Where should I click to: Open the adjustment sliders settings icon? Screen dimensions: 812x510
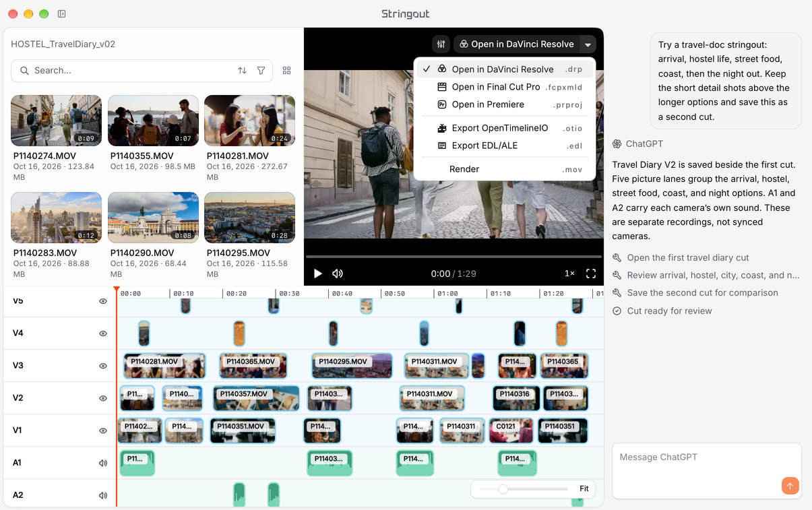click(x=441, y=44)
